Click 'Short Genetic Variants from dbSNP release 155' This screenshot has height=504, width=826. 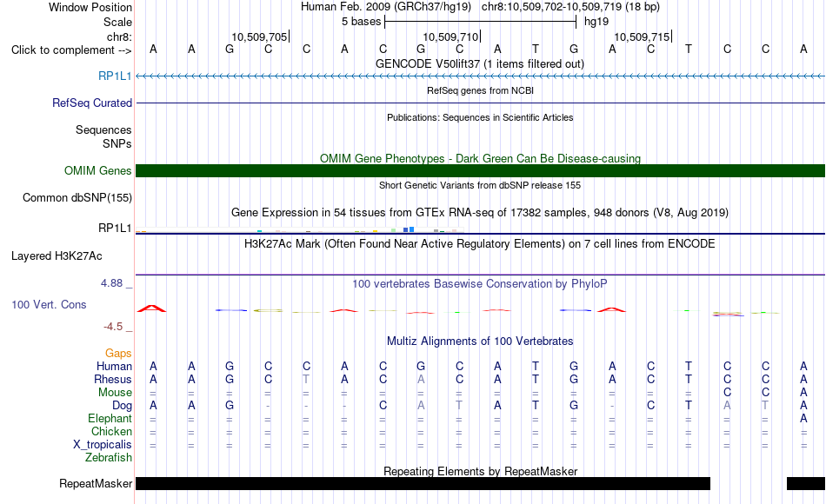[480, 185]
